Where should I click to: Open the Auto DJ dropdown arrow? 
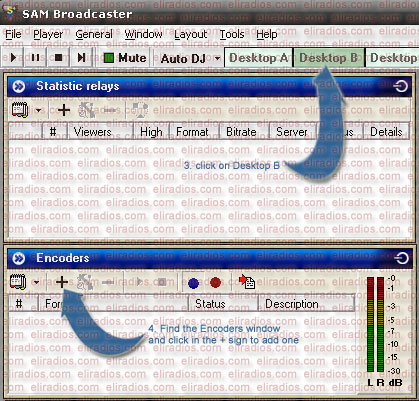(217, 59)
